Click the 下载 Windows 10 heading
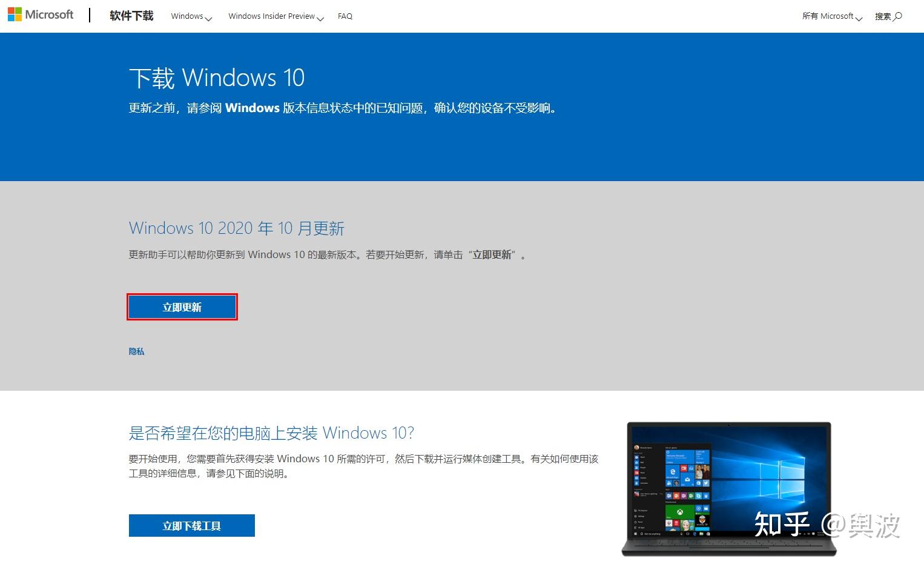The width and height of the screenshot is (924, 564). 217,78
